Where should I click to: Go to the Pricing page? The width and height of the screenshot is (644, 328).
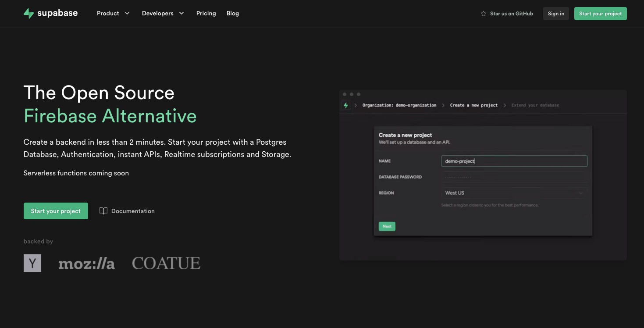tap(206, 14)
